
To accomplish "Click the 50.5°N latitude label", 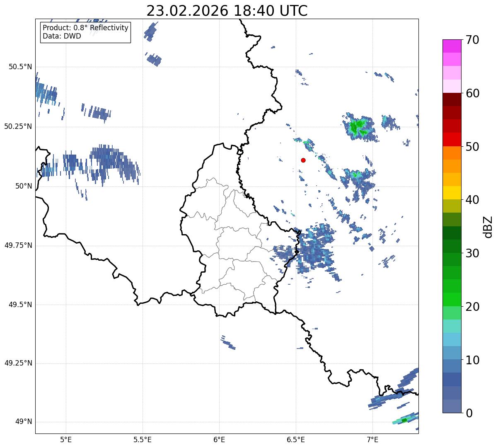I will point(20,67).
